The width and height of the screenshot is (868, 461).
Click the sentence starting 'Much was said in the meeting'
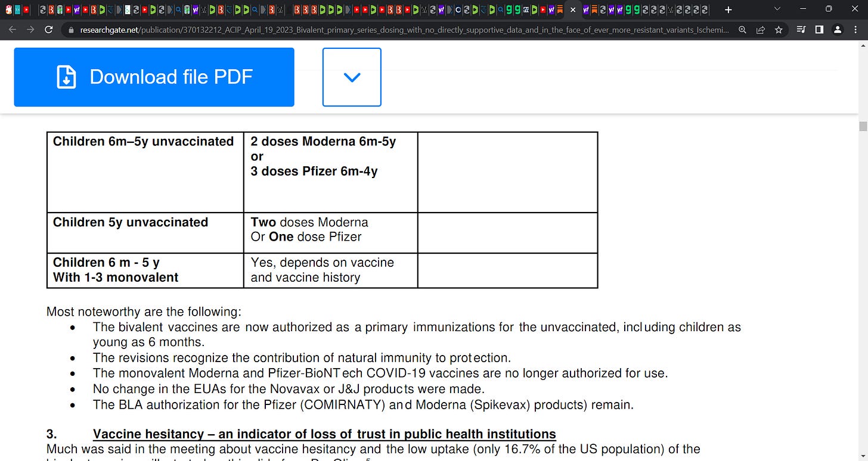373,448
